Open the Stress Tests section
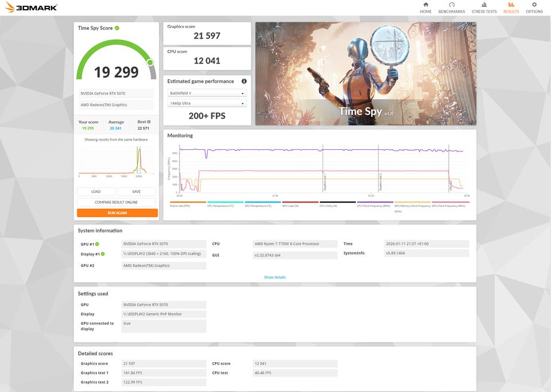The image size is (551, 392). tap(484, 7)
